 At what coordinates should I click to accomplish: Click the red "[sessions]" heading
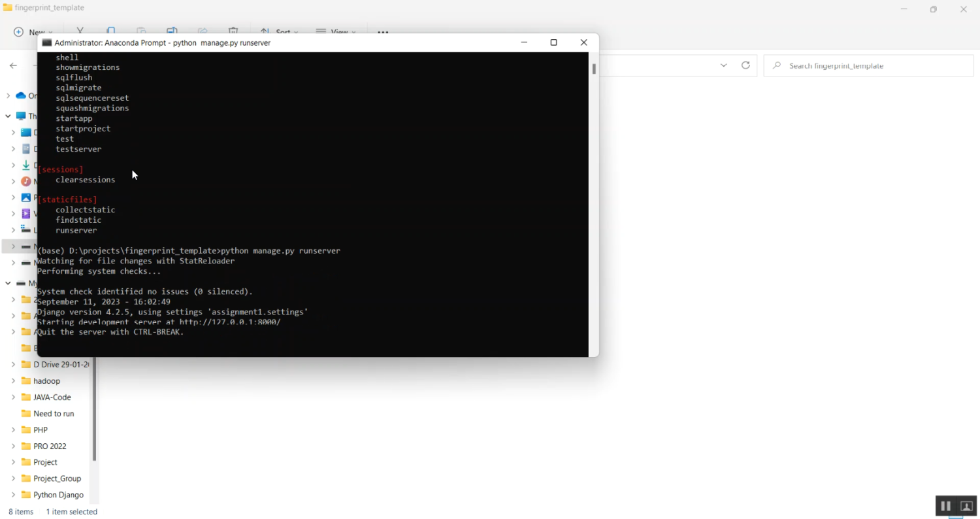60,169
